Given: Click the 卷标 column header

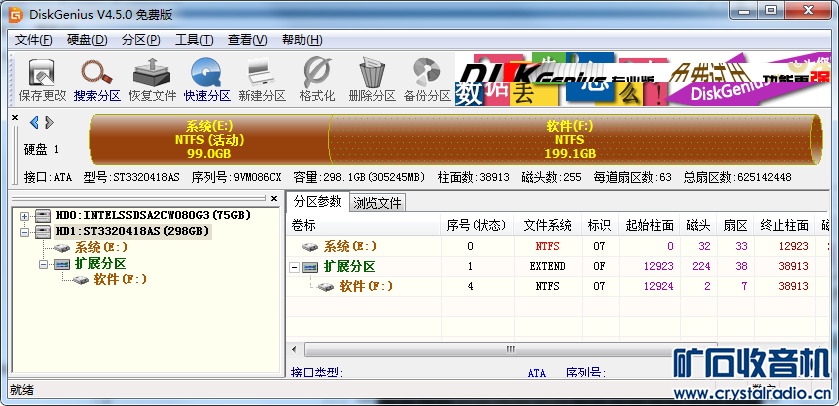Looking at the screenshot, I should (x=363, y=226).
